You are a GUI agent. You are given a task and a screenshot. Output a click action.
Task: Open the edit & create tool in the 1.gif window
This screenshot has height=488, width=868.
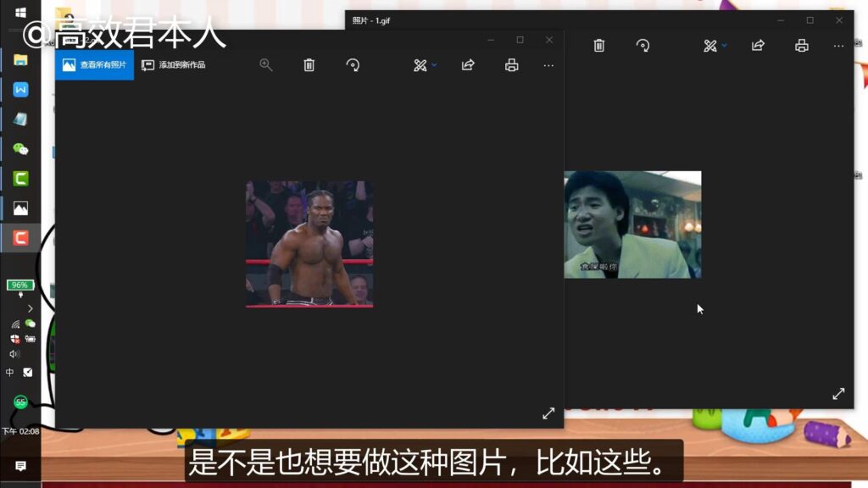(710, 46)
